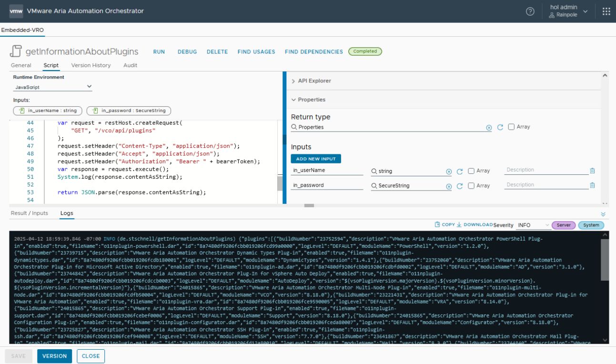Click the in_userName input chip icon
616x364 pixels.
tap(22, 111)
